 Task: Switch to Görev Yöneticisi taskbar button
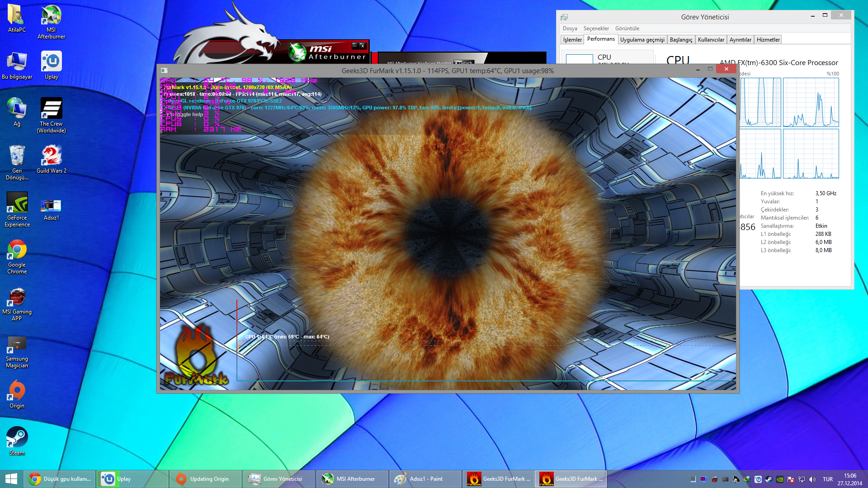[279, 479]
